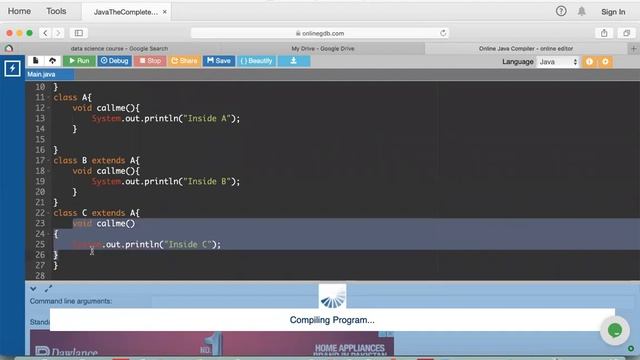Open the green chat bubble

point(615,330)
